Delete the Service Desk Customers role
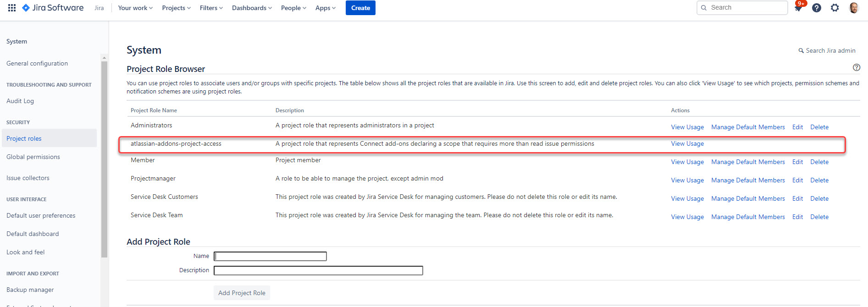This screenshot has width=868, height=307. coord(819,198)
